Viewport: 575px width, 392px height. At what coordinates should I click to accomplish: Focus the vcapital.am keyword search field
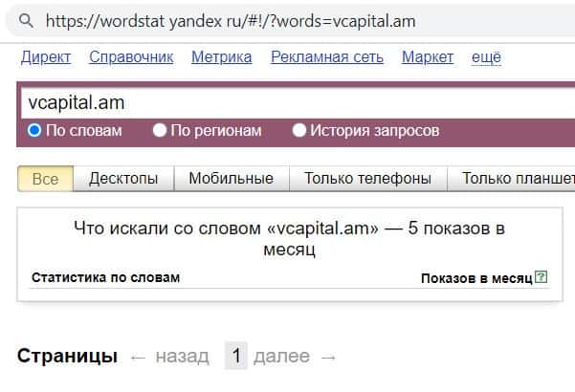(298, 102)
